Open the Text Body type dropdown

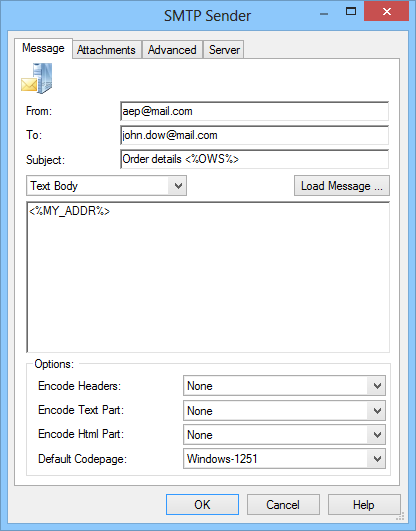coord(106,186)
